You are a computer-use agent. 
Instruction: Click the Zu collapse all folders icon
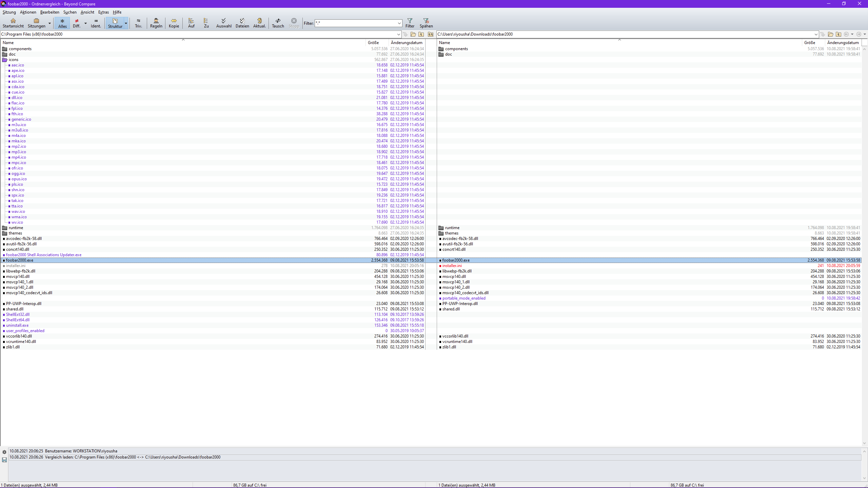point(206,23)
